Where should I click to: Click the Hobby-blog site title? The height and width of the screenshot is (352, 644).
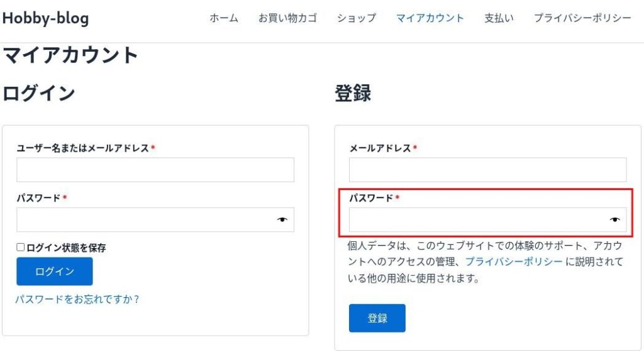coord(45,18)
